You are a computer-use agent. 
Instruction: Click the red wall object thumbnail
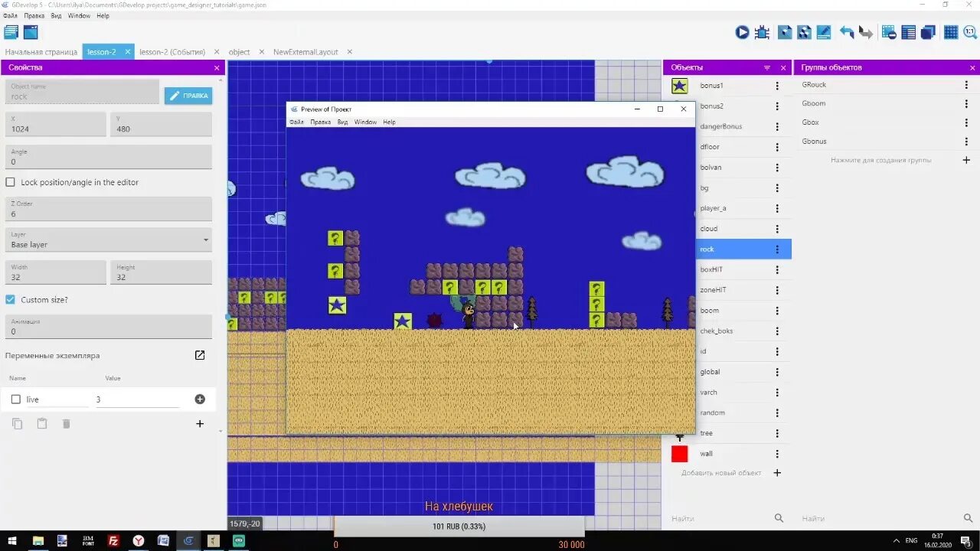[680, 454]
